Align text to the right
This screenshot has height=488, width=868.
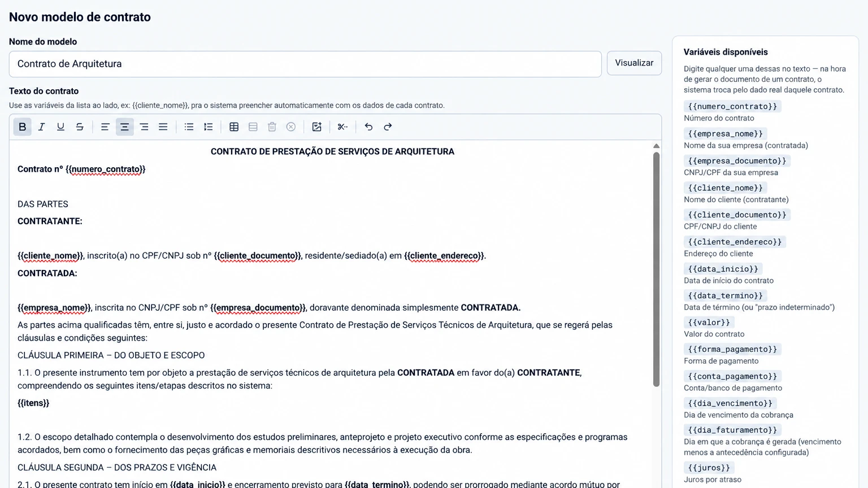coord(144,127)
